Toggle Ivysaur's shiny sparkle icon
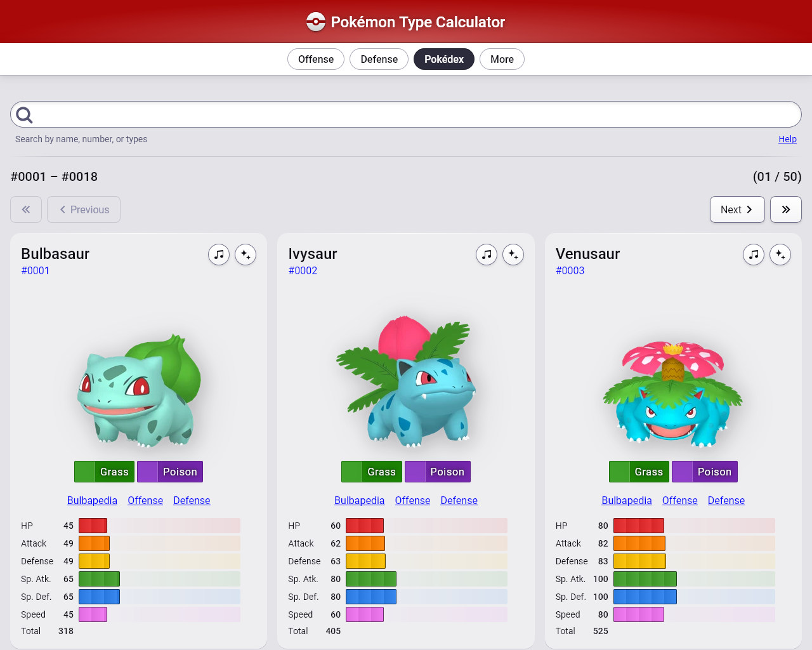The height and width of the screenshot is (650, 812). (x=513, y=255)
